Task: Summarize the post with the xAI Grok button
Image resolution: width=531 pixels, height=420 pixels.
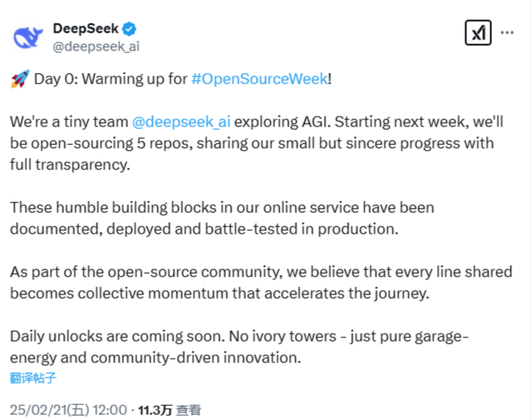Action: coord(477,31)
